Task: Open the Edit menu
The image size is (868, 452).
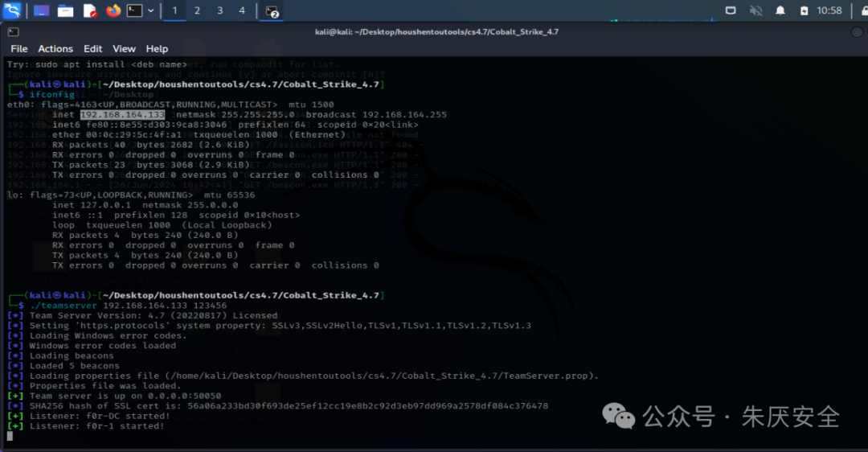Action: (93, 49)
